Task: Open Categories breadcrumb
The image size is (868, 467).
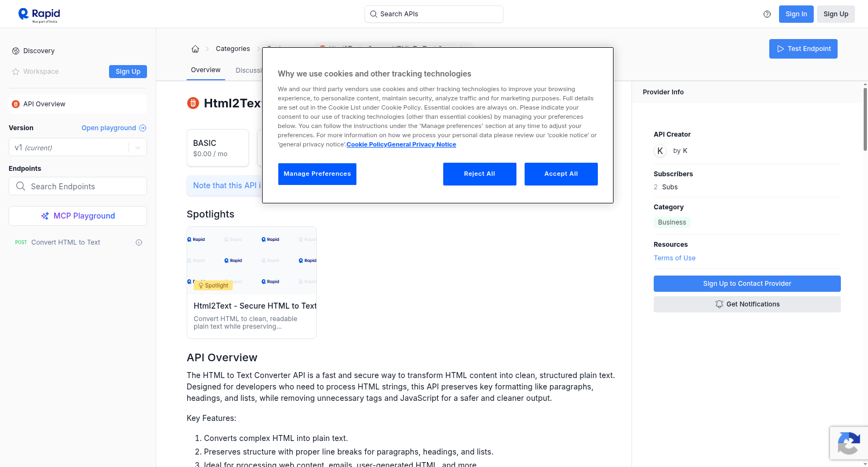Action: pyautogui.click(x=233, y=49)
